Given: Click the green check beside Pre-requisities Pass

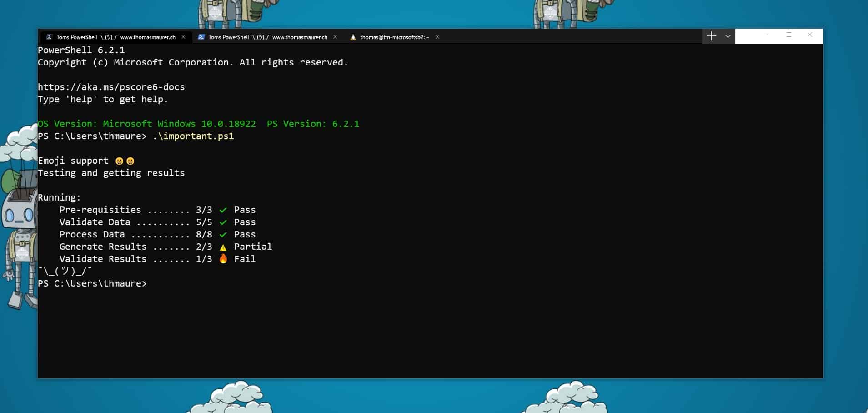Looking at the screenshot, I should pyautogui.click(x=222, y=210).
